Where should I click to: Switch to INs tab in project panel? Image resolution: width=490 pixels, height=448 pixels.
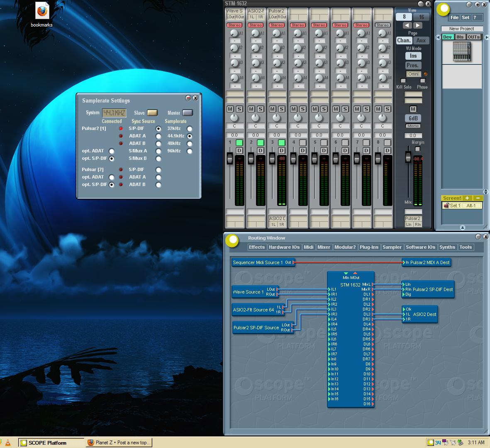[460, 37]
